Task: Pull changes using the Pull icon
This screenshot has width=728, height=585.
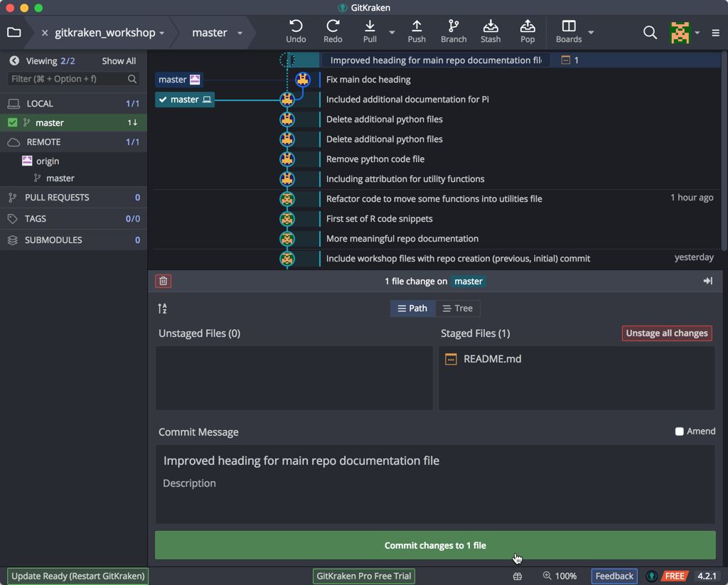Action: pyautogui.click(x=370, y=26)
